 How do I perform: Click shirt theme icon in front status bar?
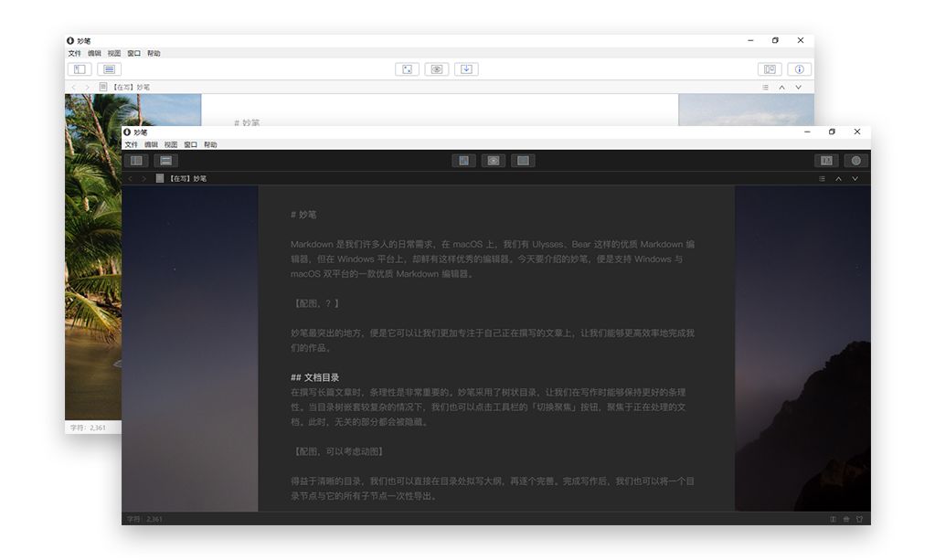[x=859, y=519]
